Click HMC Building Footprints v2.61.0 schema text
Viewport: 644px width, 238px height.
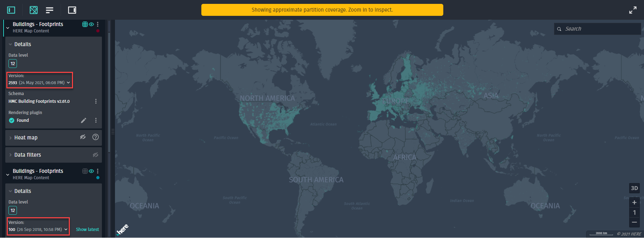(39, 101)
